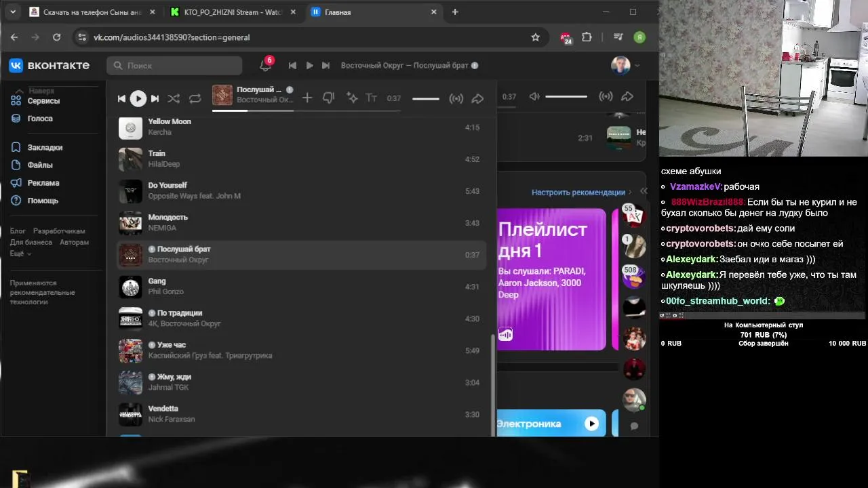868x488 pixels.
Task: Open Файлы in left sidebar
Action: coord(40,165)
